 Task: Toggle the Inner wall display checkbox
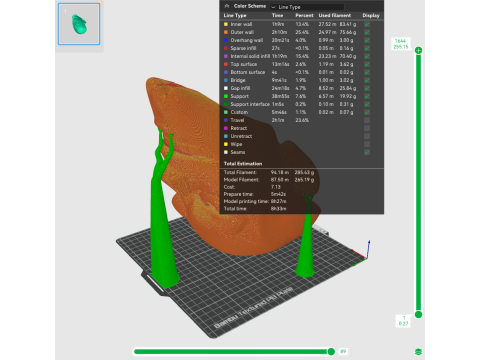367,24
